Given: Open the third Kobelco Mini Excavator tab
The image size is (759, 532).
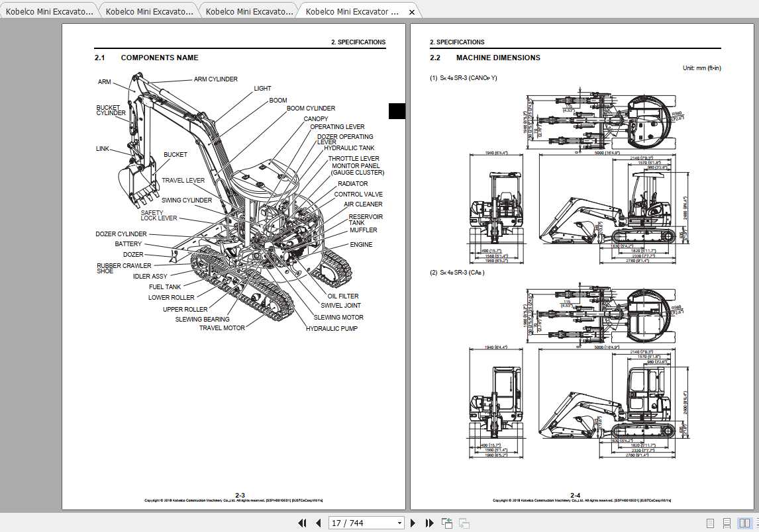Looking at the screenshot, I should [x=249, y=11].
